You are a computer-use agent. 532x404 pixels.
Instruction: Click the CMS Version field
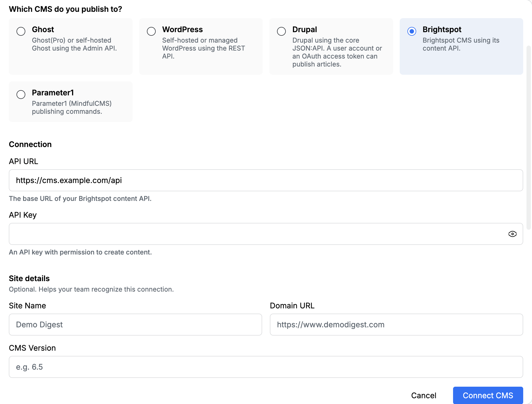266,367
